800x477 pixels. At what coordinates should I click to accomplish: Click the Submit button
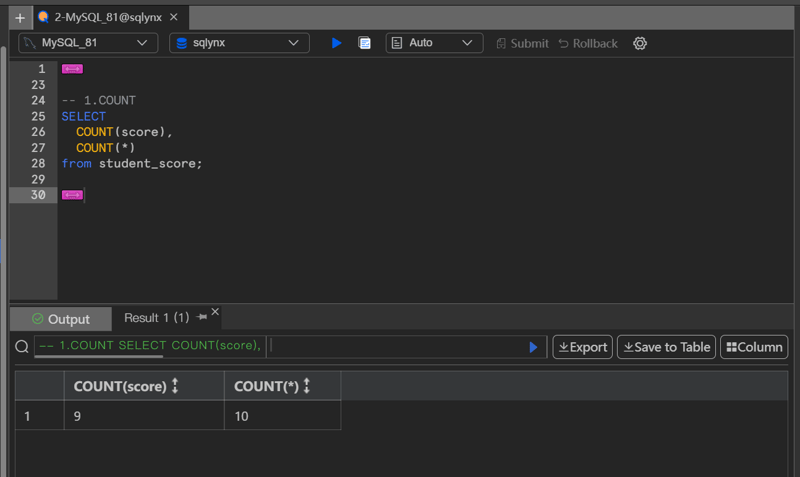(522, 43)
